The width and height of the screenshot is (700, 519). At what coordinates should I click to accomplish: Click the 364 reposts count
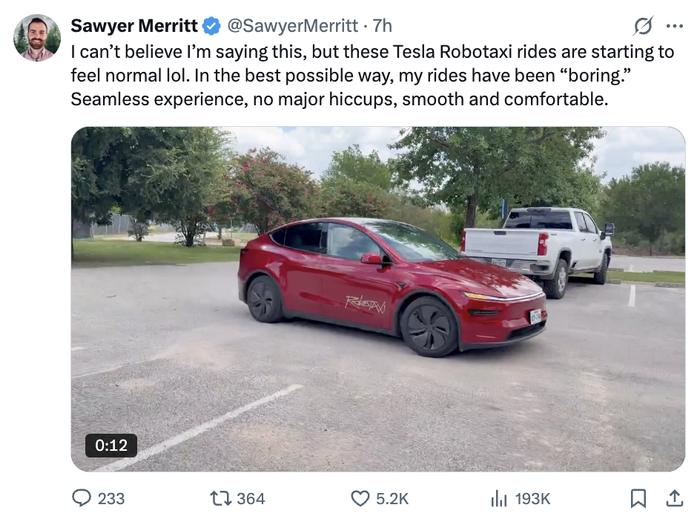click(x=250, y=498)
